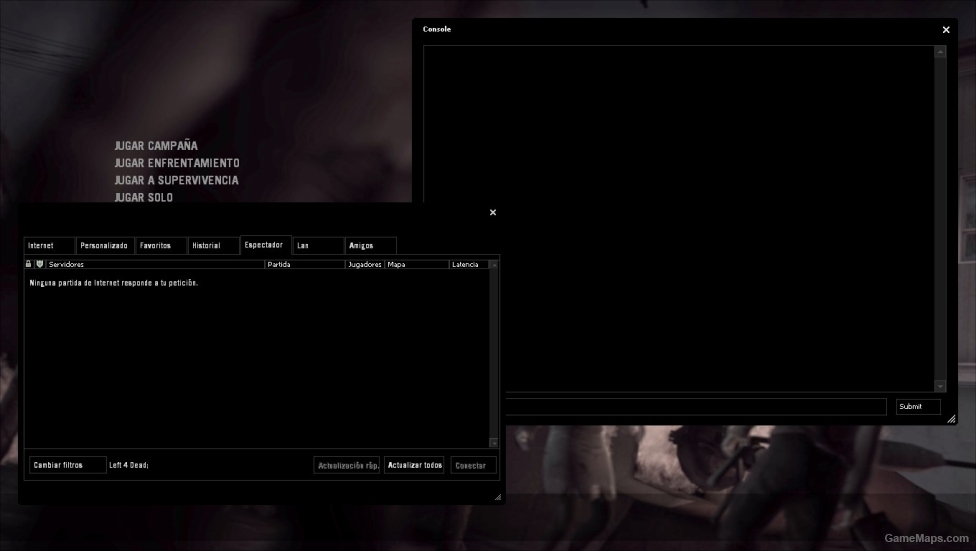
Task: Click Console scrollbar up arrow
Action: [941, 52]
